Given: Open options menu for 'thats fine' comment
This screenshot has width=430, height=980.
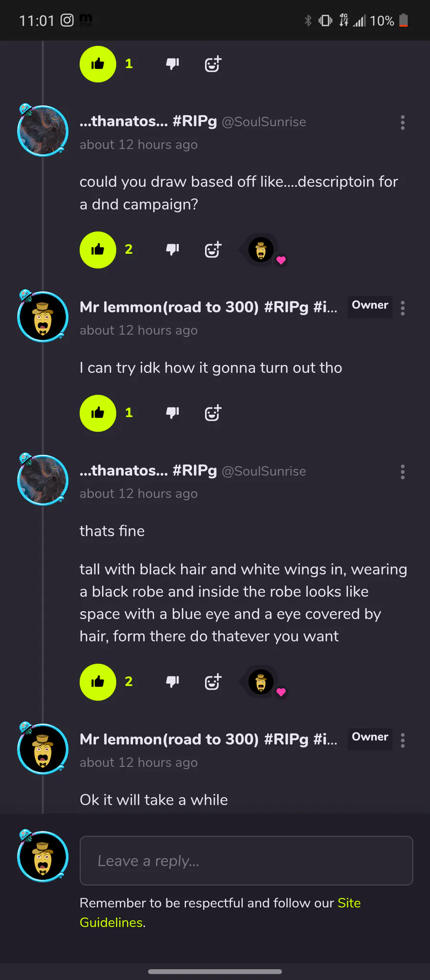Looking at the screenshot, I should tap(403, 472).
